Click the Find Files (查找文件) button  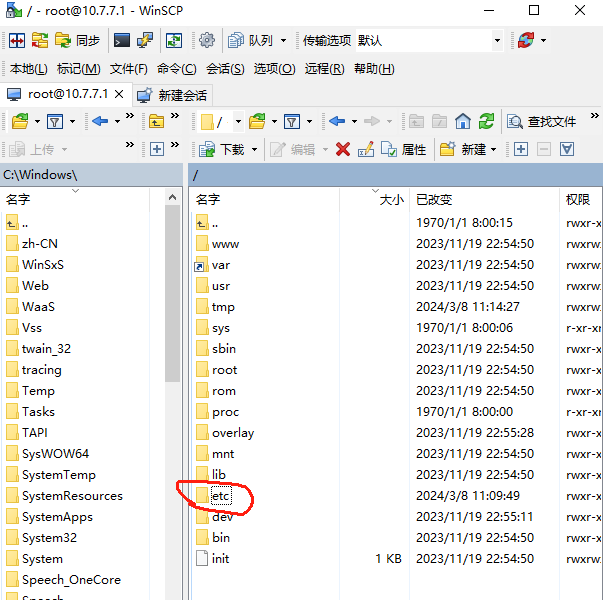click(x=542, y=121)
